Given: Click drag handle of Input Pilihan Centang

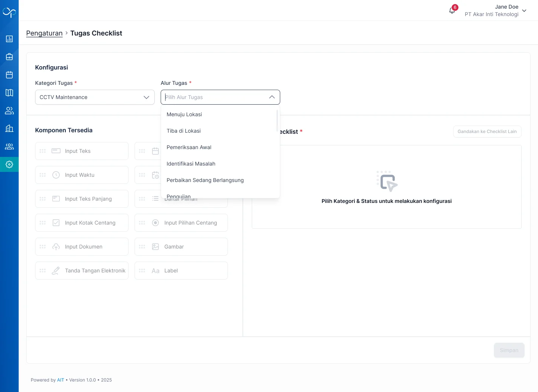Looking at the screenshot, I should [x=142, y=223].
